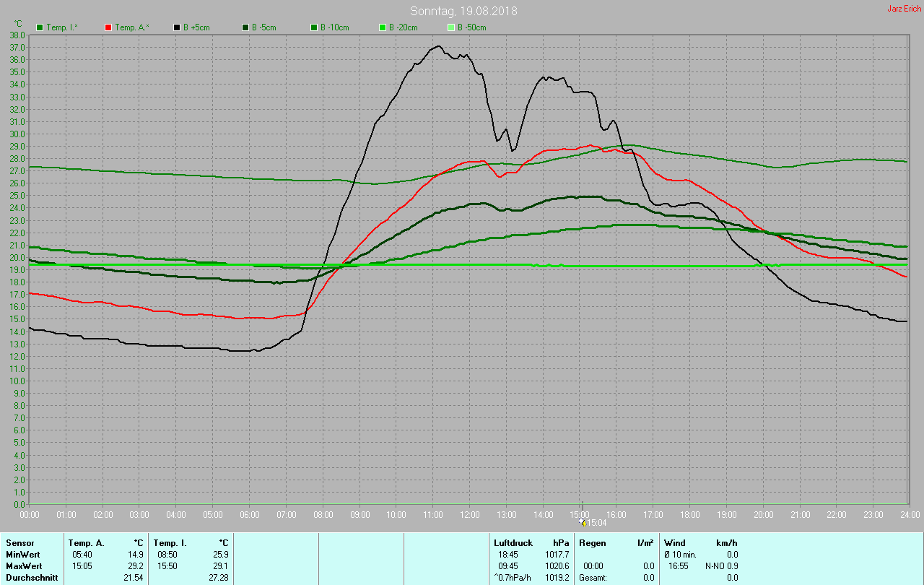The image size is (924, 585).
Task: Select the 'B +5cm' legend label
Action: [x=196, y=27]
